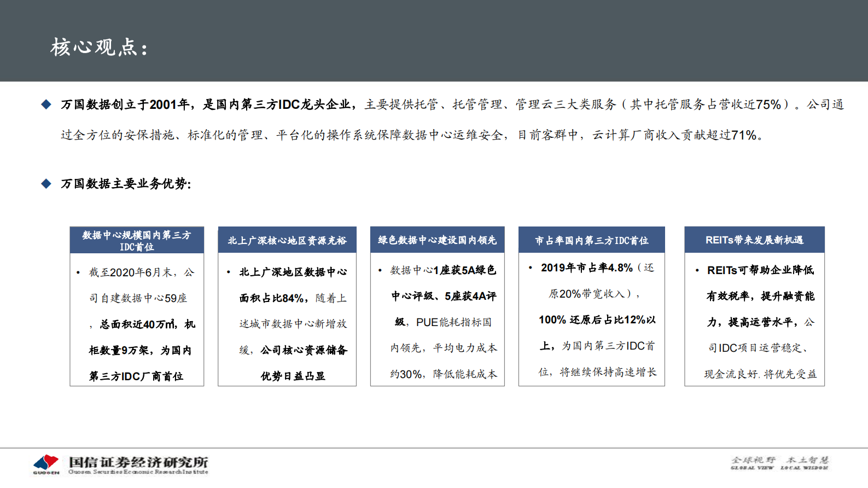This screenshot has height=488, width=868.
Task: Click the text 原20%带宽收入
Action: 586,294
